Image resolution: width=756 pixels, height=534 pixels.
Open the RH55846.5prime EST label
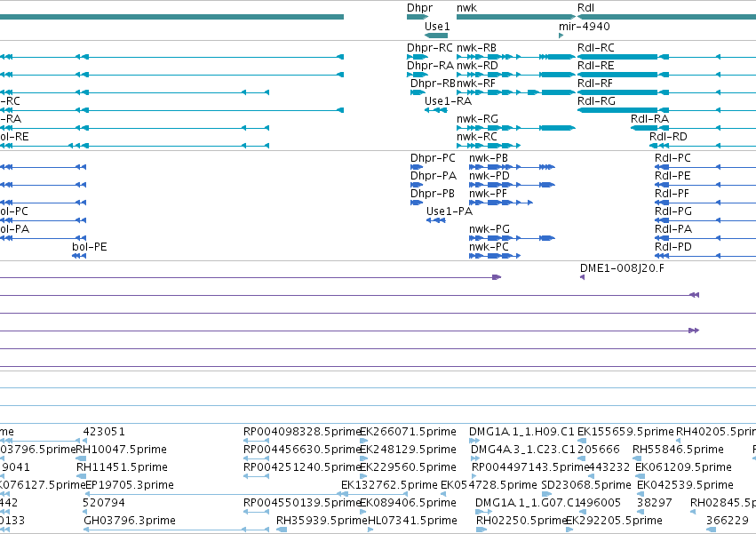coord(678,450)
